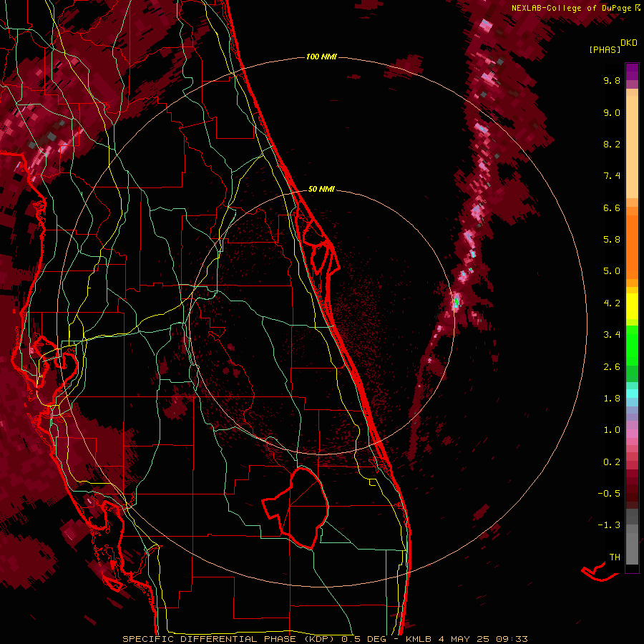Click the 2.6 value on the color scale
Screen dimensions: 644x644
click(x=612, y=367)
